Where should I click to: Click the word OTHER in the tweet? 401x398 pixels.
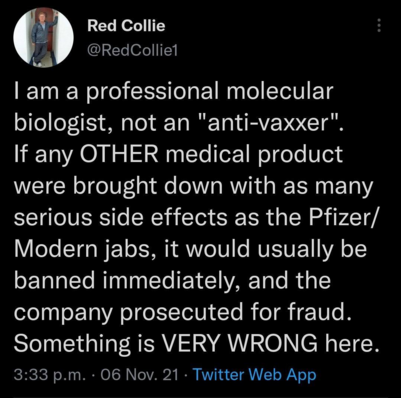pyautogui.click(x=121, y=154)
